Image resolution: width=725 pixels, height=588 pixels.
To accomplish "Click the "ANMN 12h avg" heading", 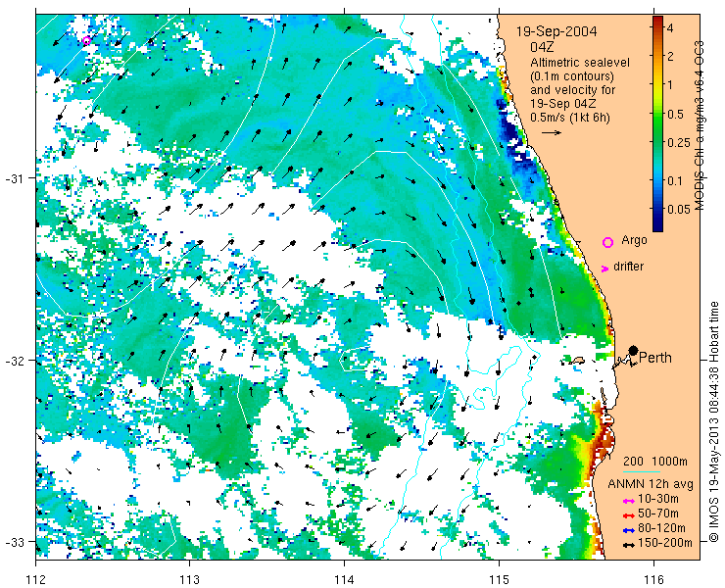I will (651, 484).
